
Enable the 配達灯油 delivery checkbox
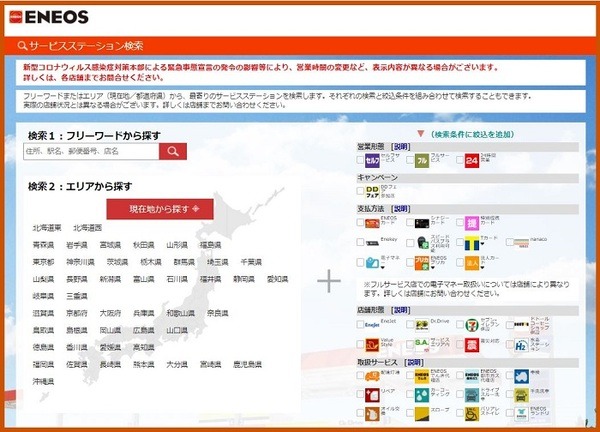tap(360, 375)
